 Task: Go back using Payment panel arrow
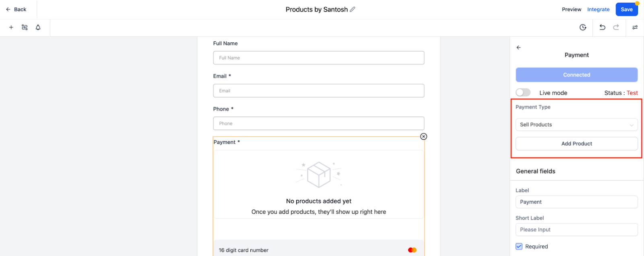click(518, 48)
